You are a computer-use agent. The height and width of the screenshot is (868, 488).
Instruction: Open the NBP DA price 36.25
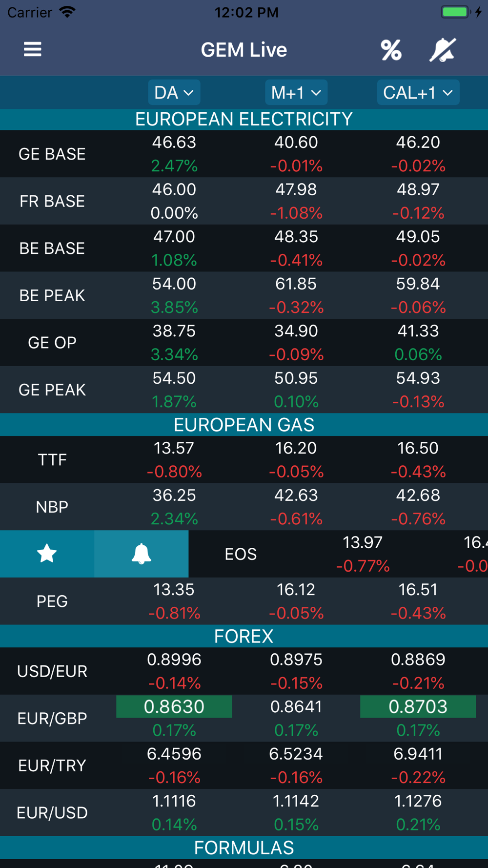pyautogui.click(x=174, y=495)
